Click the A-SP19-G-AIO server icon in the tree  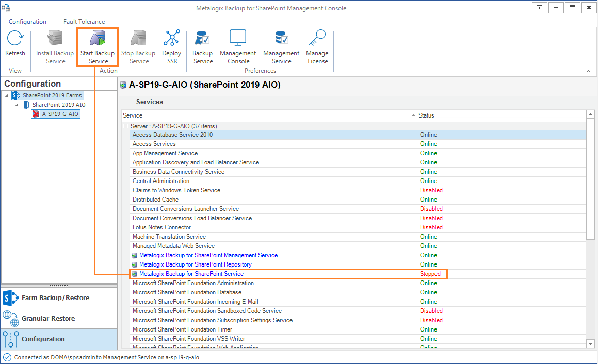(36, 114)
